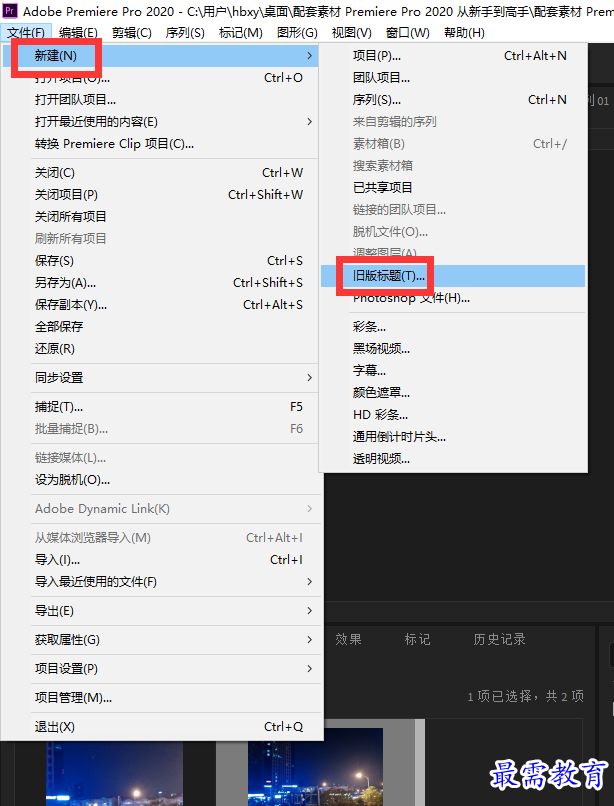Screen dimensions: 614x806
Task: Select the left night city clip thumbnail
Action: click(114, 774)
